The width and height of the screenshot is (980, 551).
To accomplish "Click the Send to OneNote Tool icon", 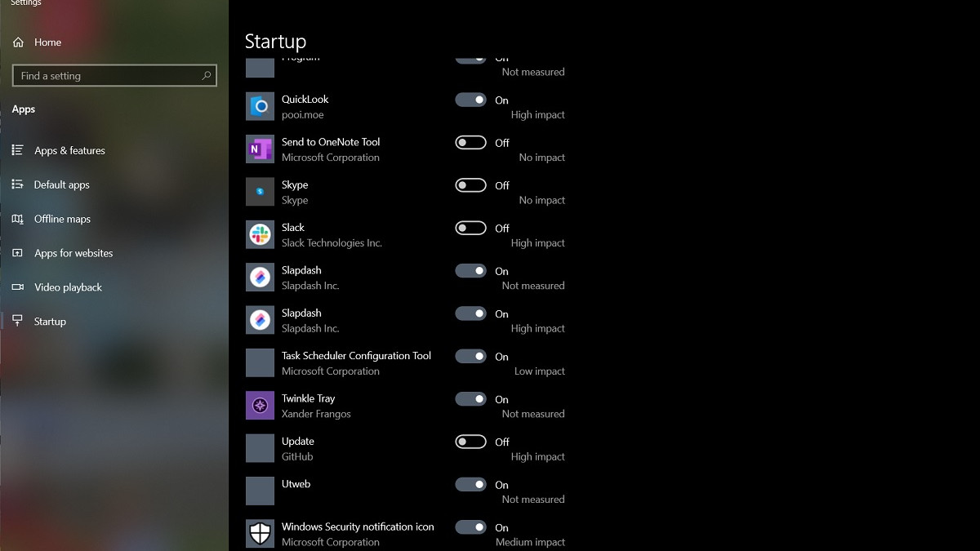I will [260, 149].
